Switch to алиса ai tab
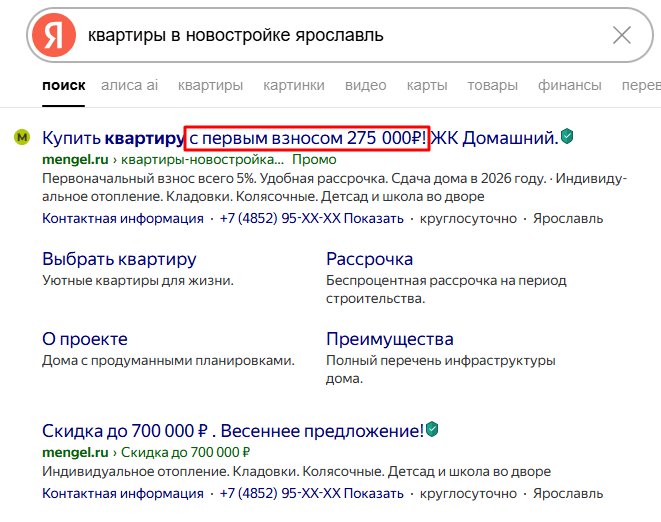This screenshot has height=522, width=661. [x=129, y=85]
